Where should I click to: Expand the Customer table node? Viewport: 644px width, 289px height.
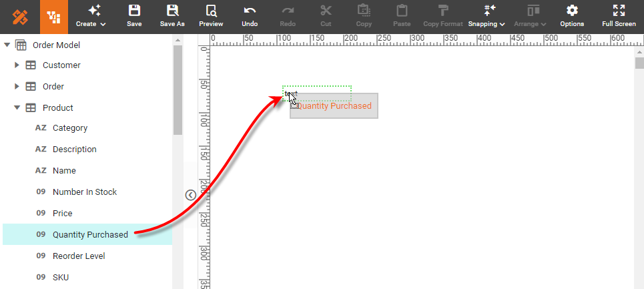pyautogui.click(x=17, y=65)
